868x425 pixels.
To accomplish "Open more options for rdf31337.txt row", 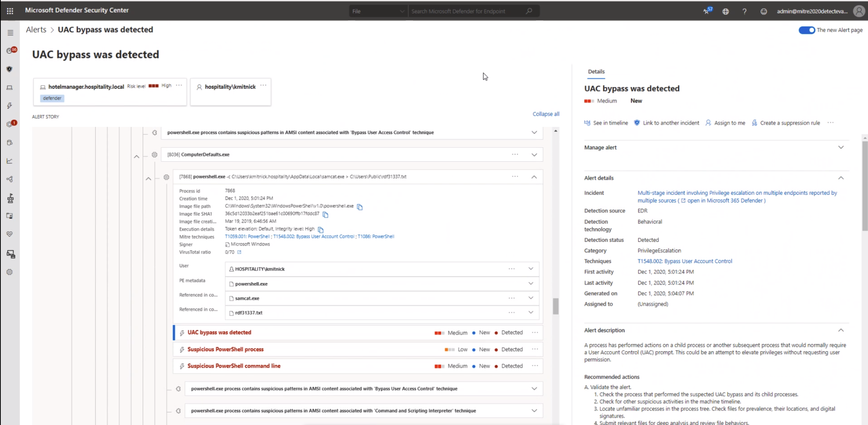I will pyautogui.click(x=512, y=312).
